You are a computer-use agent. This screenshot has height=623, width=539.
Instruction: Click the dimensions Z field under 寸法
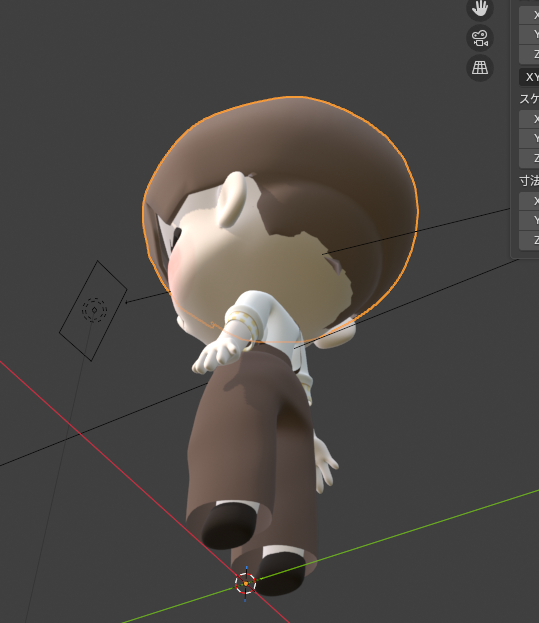click(529, 240)
